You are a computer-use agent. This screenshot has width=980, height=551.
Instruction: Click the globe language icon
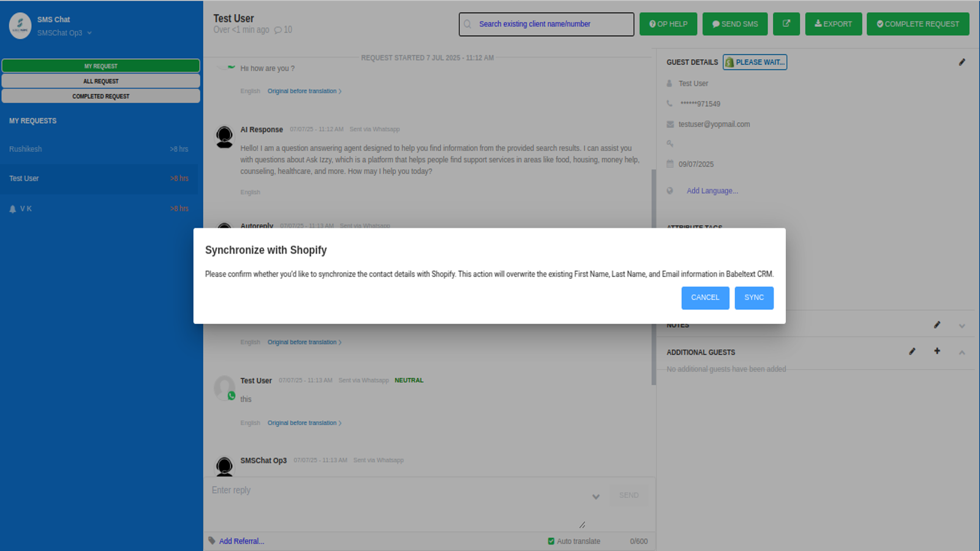coord(670,191)
